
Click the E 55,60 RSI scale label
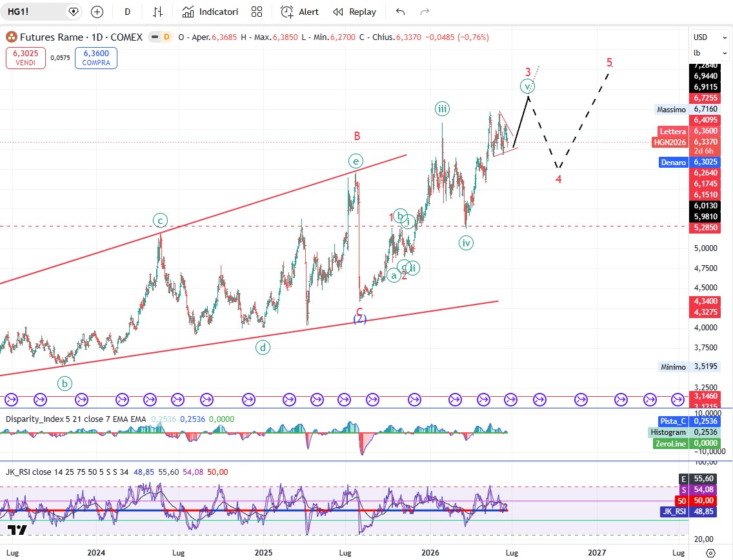click(x=697, y=478)
